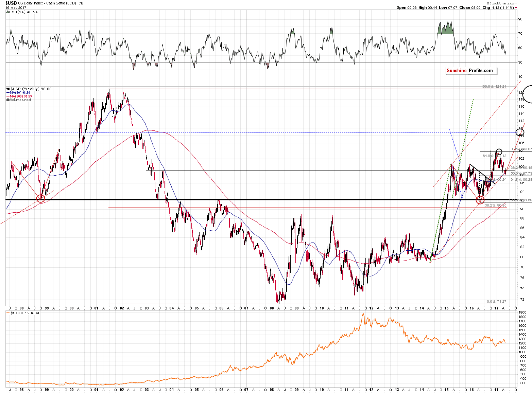
Task: Click the 10 level on the RSI axis
Action: click(x=520, y=77)
